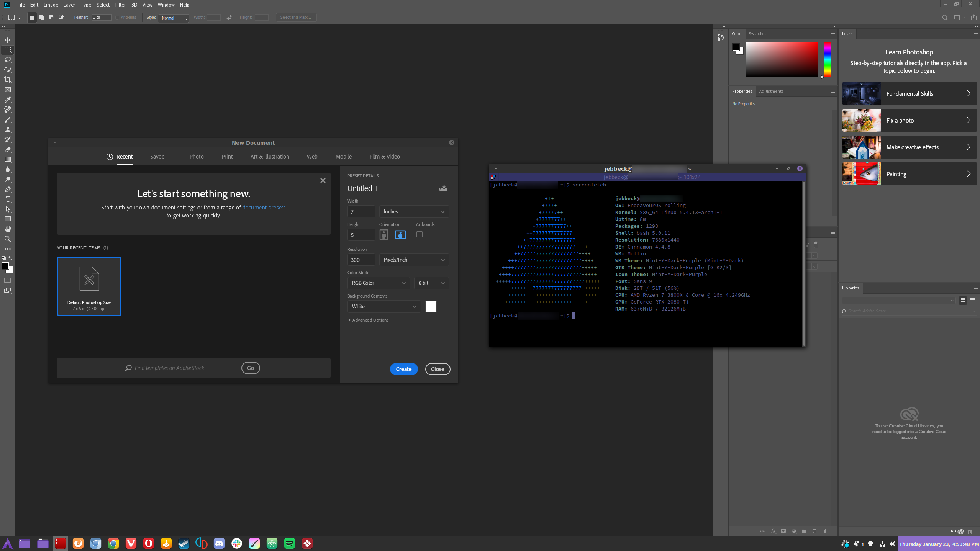Select the Horizontal Type tool
Viewport: 980px width, 551px height.
click(8, 199)
